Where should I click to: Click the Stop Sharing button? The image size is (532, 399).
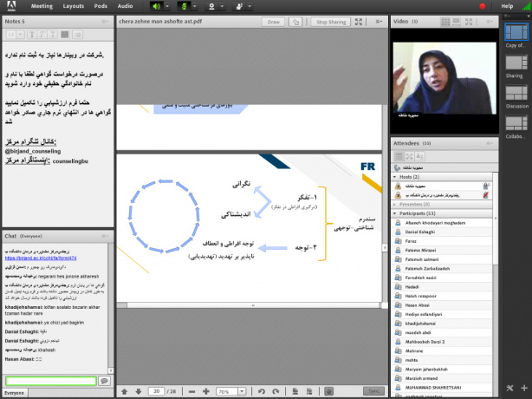[x=331, y=22]
